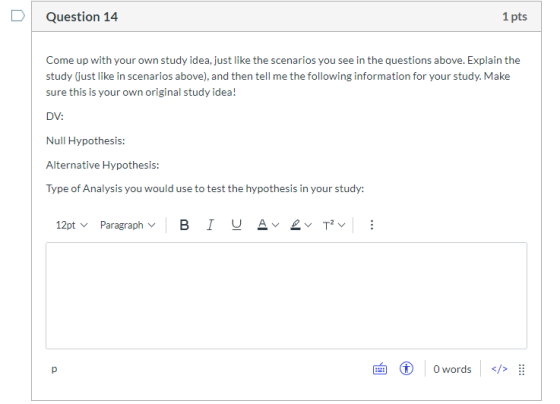560x404 pixels.
Task: Click the DV: line in the question
Action: coord(55,116)
